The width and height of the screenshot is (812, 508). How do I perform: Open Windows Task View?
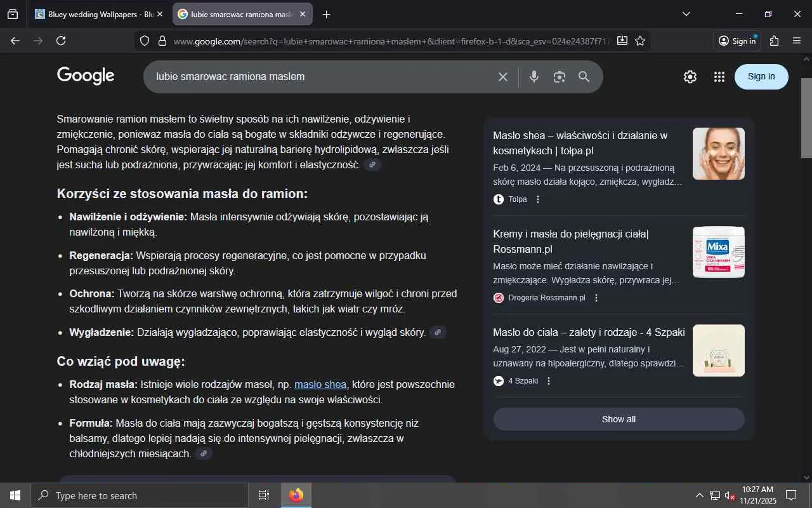(264, 495)
